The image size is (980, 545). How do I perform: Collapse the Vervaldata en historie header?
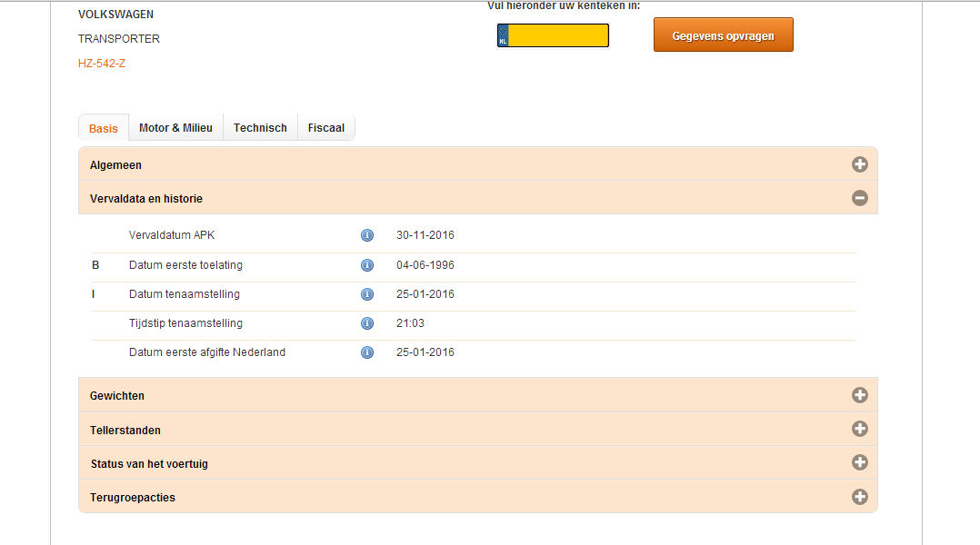point(146,198)
